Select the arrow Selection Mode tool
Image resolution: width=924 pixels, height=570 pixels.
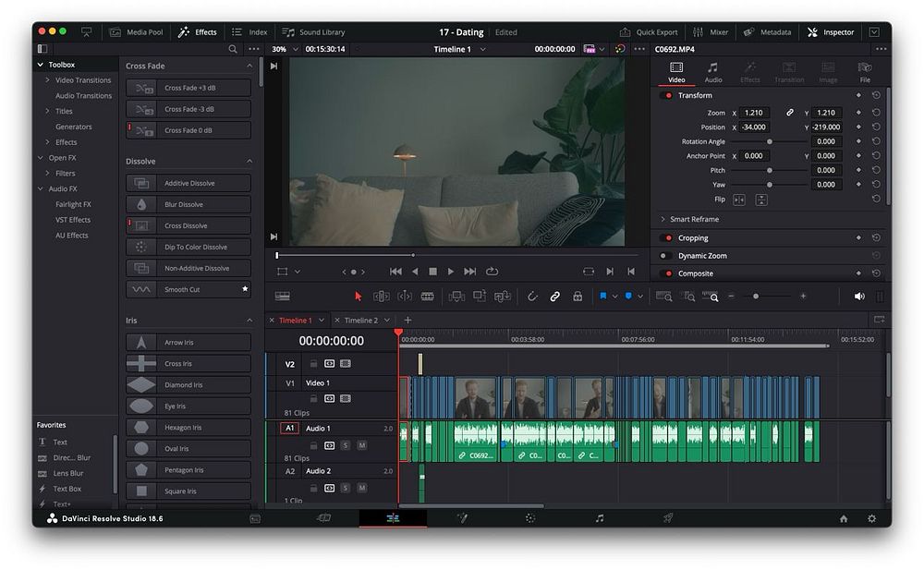coord(359,297)
